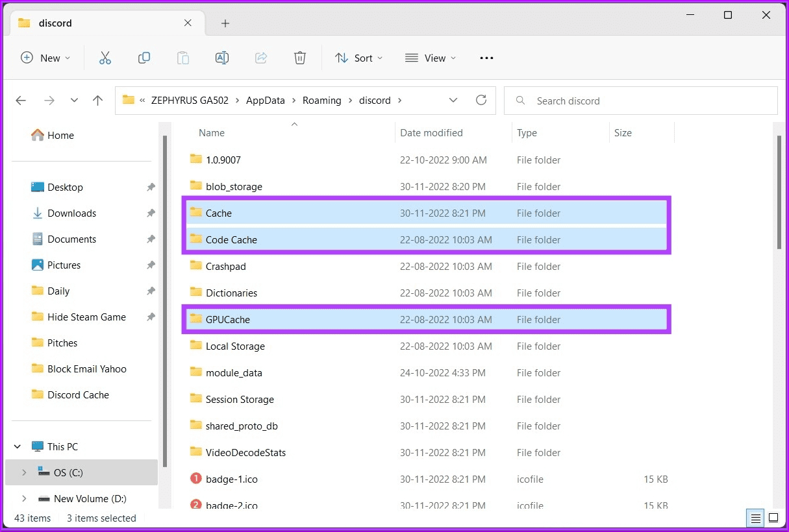Screen dimensions: 789x532
Task: Open the View options dropdown
Action: point(431,58)
